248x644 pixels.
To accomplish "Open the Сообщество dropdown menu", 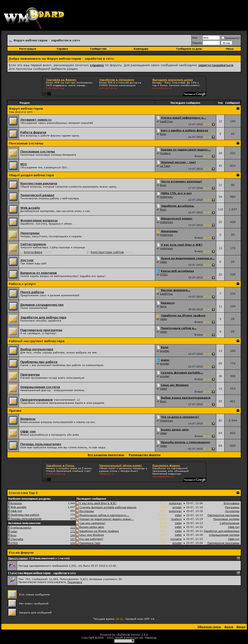I will coord(99,49).
